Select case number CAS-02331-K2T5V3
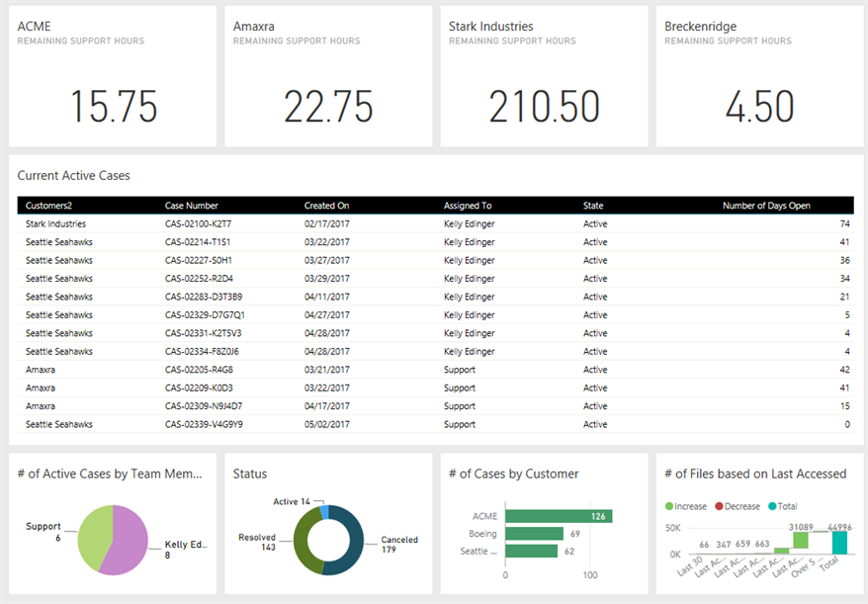Image resolution: width=868 pixels, height=604 pixels. click(x=204, y=333)
